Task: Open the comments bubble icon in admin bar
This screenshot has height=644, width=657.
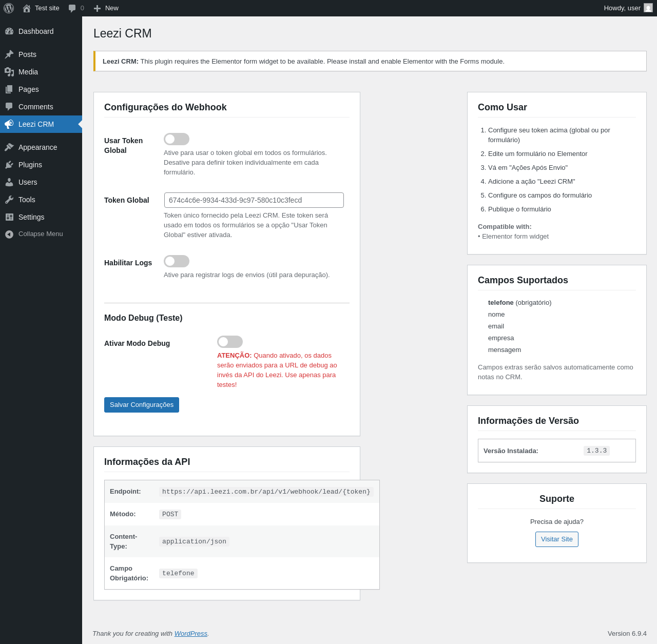Action: click(x=72, y=8)
